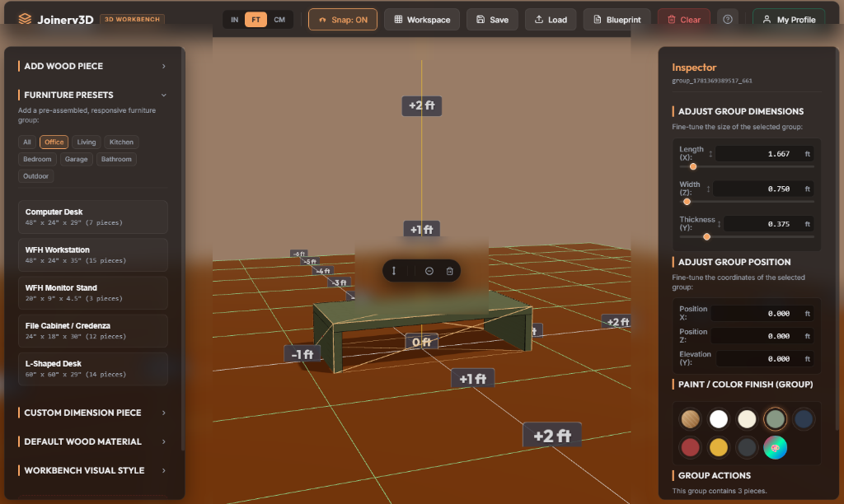Click the 3D WORKBENCH badge

[132, 20]
